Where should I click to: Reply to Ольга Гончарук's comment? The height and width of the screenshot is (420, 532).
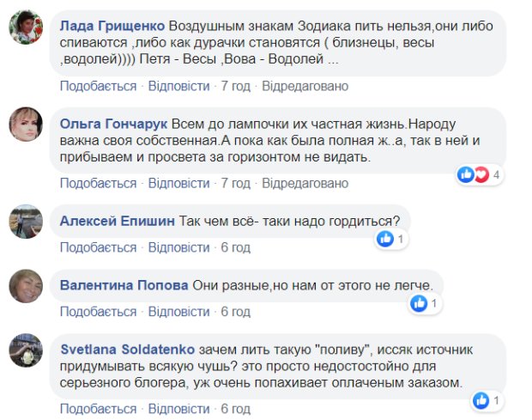point(178,184)
